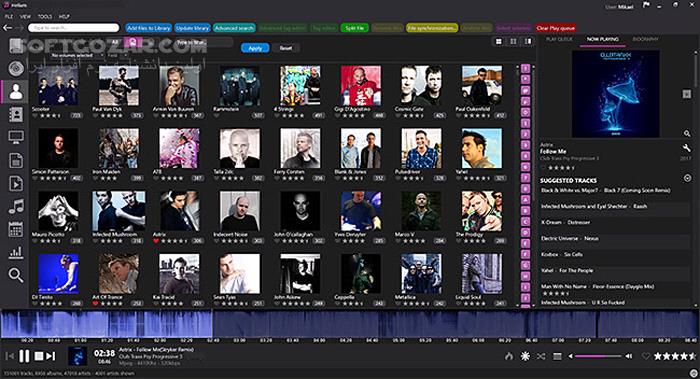The width and height of the screenshot is (700, 379).
Task: Open the Artists view in the sidebar
Action: click(16, 91)
